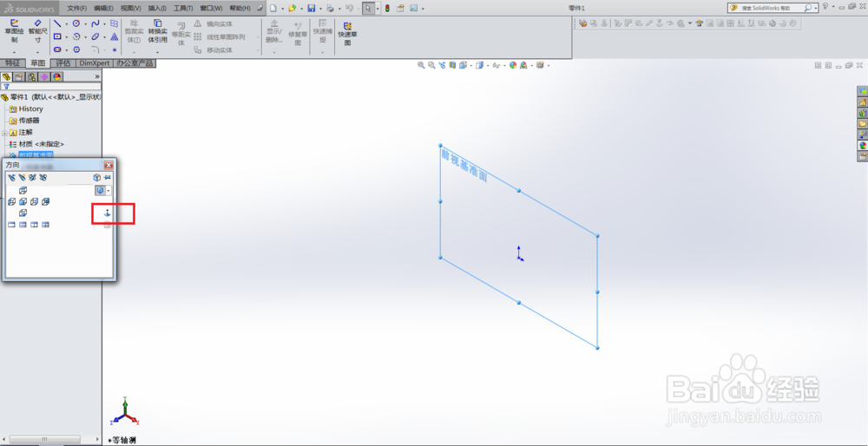Image resolution: width=868 pixels, height=446 pixels.
Task: Open the 帮助(H) menu
Action: click(240, 9)
